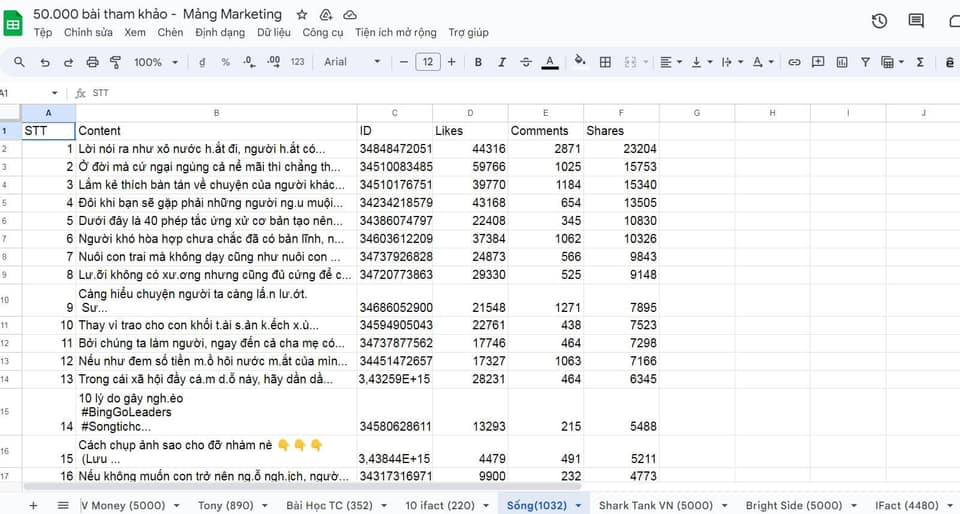Star this spreadsheet document
The width and height of the screenshot is (960, 514).
[x=302, y=15]
